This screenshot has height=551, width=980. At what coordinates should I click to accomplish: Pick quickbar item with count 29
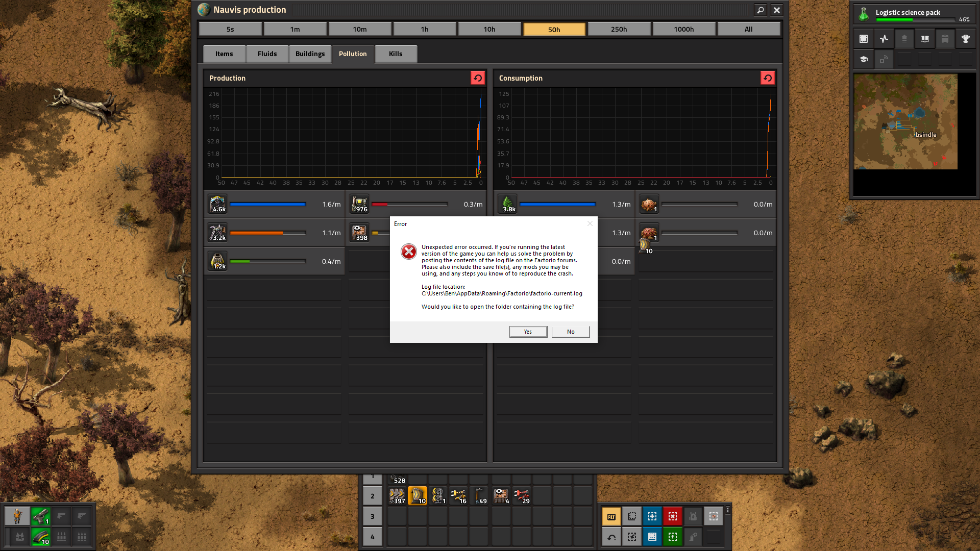[x=522, y=496]
